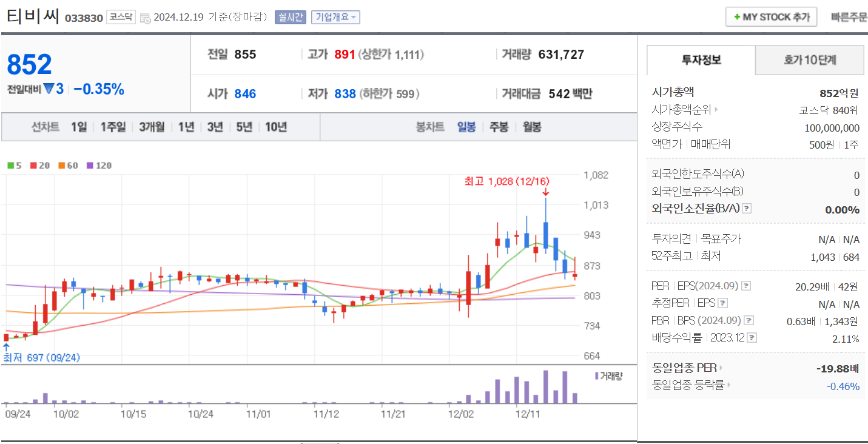Click the 외국인소진율(B/A) help icon
Viewport: 868px width, 444px height.
pyautogui.click(x=747, y=209)
